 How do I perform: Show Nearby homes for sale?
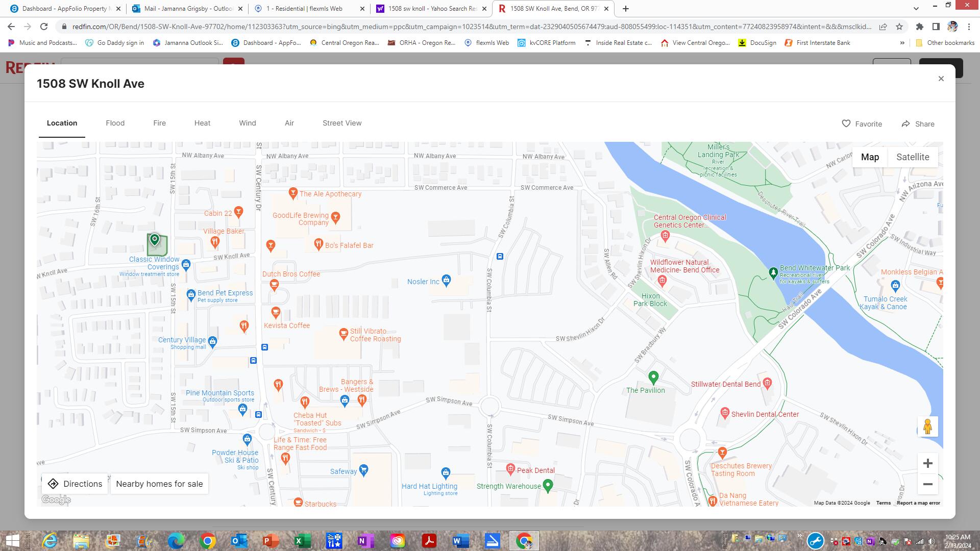click(x=159, y=484)
